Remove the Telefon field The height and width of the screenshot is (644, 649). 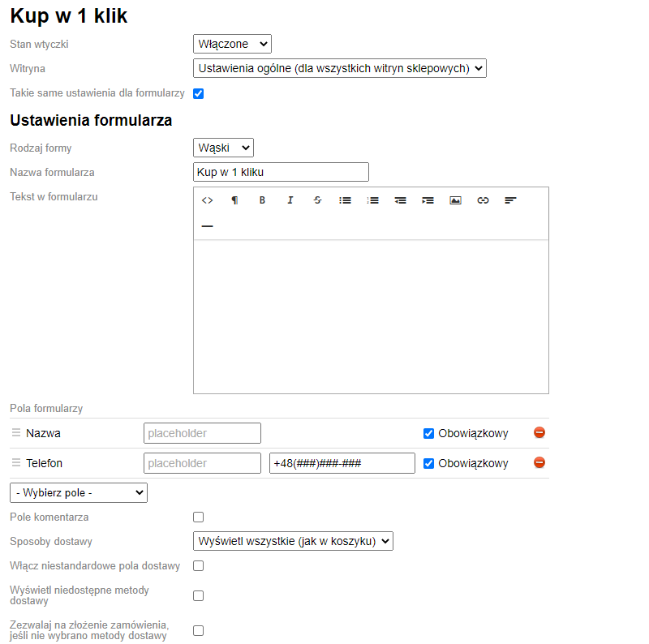point(539,462)
